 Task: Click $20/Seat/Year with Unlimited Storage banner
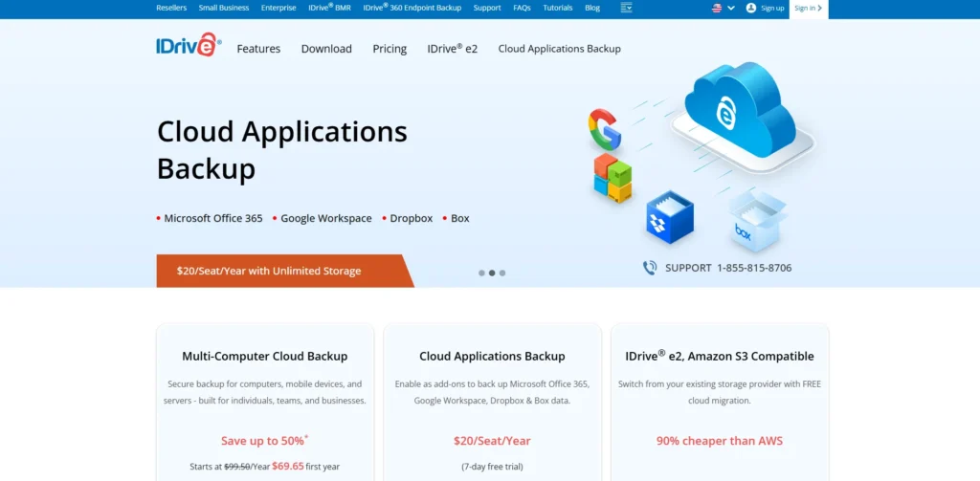[285, 272]
